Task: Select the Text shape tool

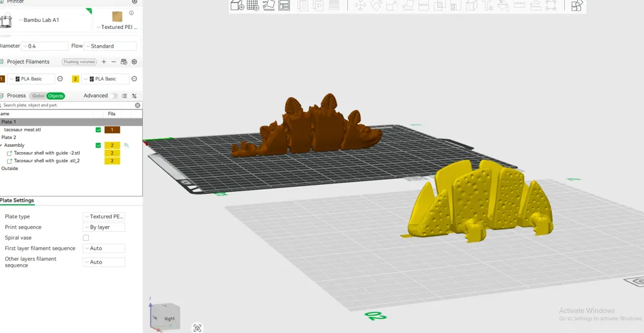Action: [488, 5]
